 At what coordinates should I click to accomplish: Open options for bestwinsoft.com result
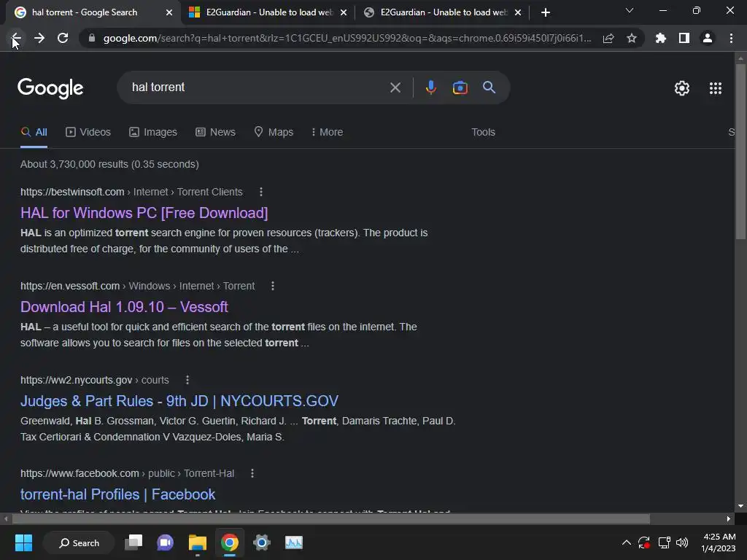(x=261, y=192)
